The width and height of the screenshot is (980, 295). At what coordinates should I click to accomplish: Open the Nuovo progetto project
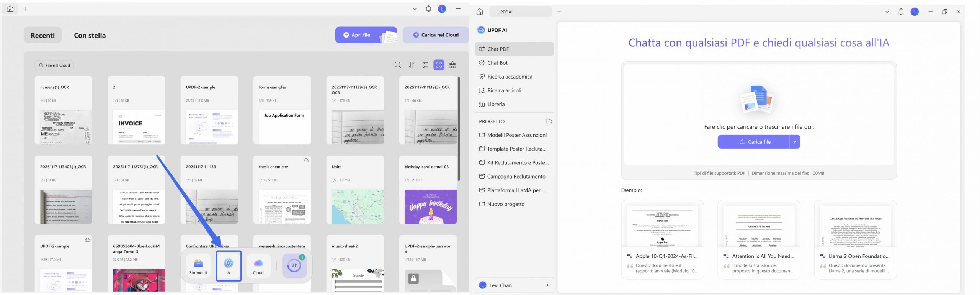[514, 204]
